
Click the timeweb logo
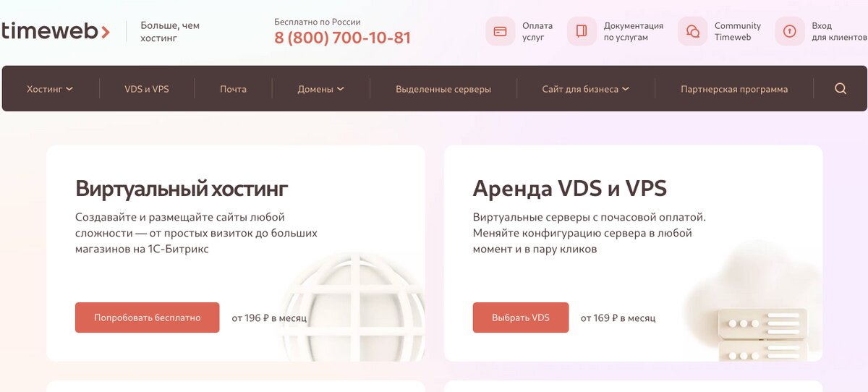coord(56,31)
